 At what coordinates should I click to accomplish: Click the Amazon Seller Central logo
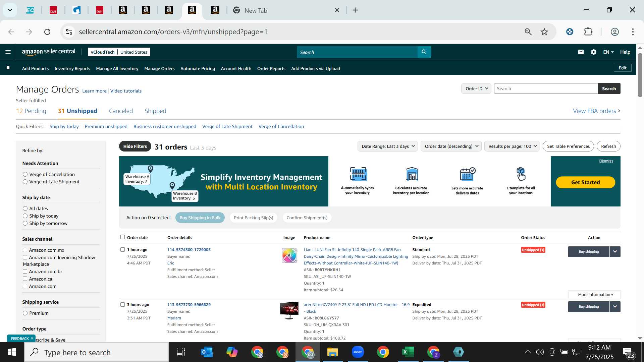coord(49,52)
